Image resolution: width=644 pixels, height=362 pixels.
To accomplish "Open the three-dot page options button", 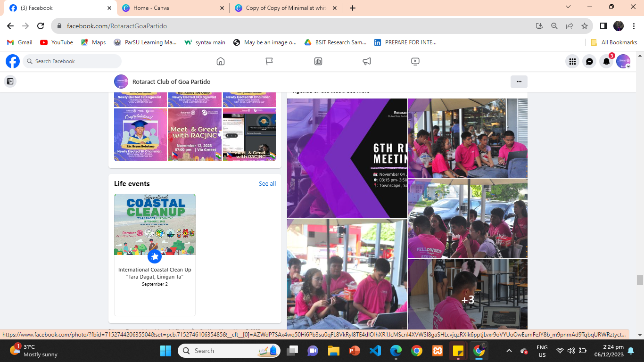I will click(x=519, y=82).
